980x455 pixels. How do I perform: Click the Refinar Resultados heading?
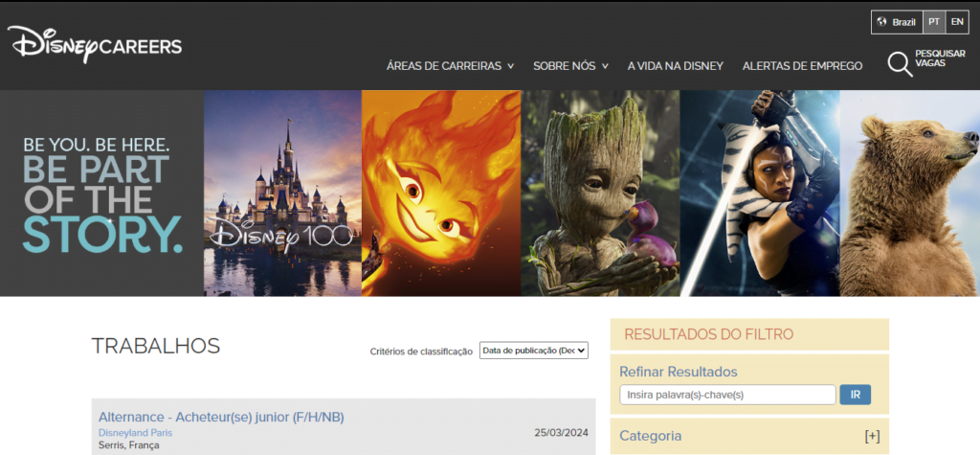click(x=679, y=372)
